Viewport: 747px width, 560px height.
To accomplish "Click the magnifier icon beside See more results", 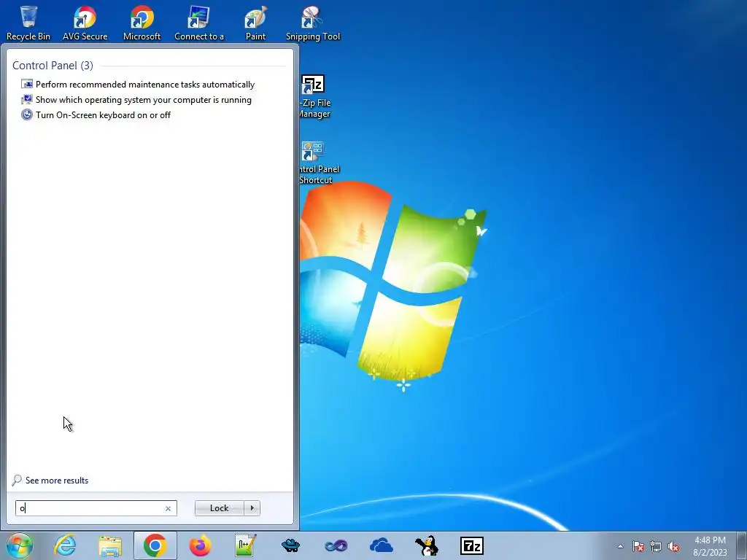I will click(x=17, y=480).
